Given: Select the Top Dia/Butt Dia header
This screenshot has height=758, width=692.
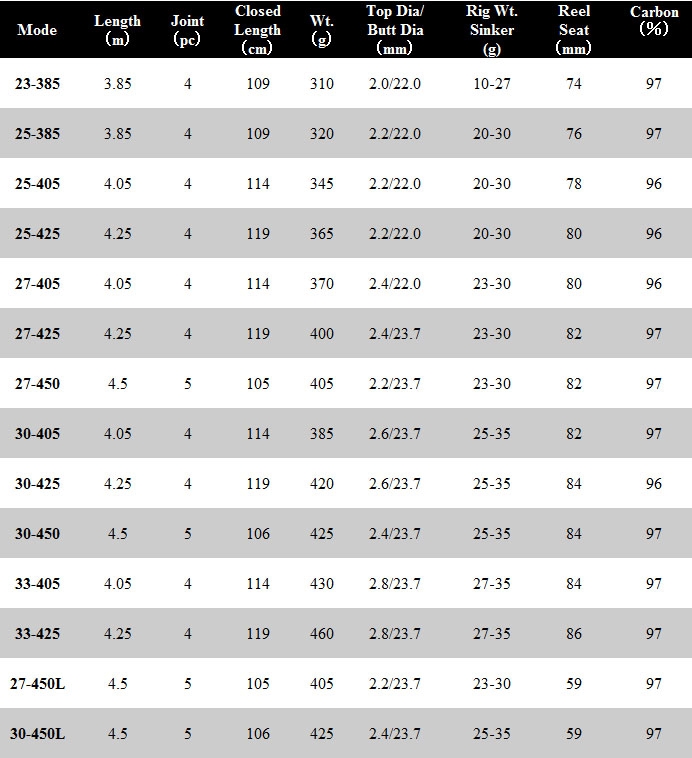Looking at the screenshot, I should pyautogui.click(x=395, y=29).
